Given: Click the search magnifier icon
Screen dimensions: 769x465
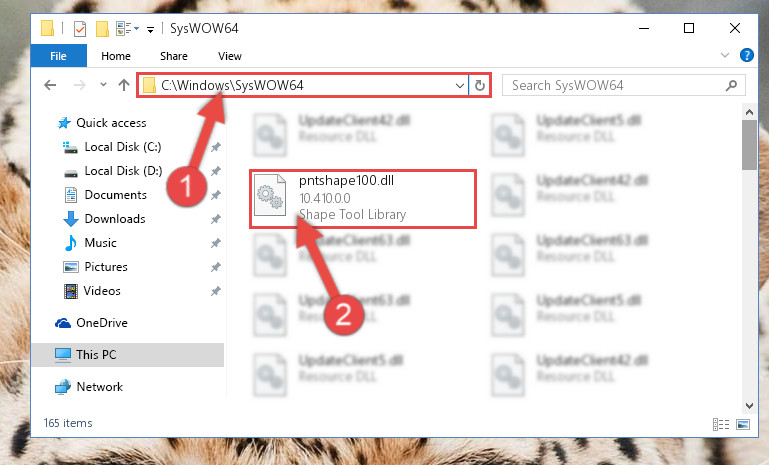Looking at the screenshot, I should (x=731, y=85).
